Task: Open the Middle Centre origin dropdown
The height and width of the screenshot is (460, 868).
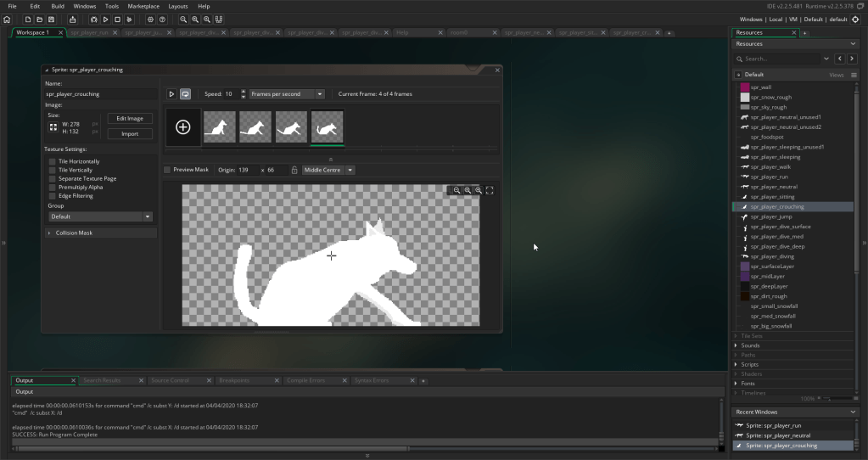Action: [328, 170]
